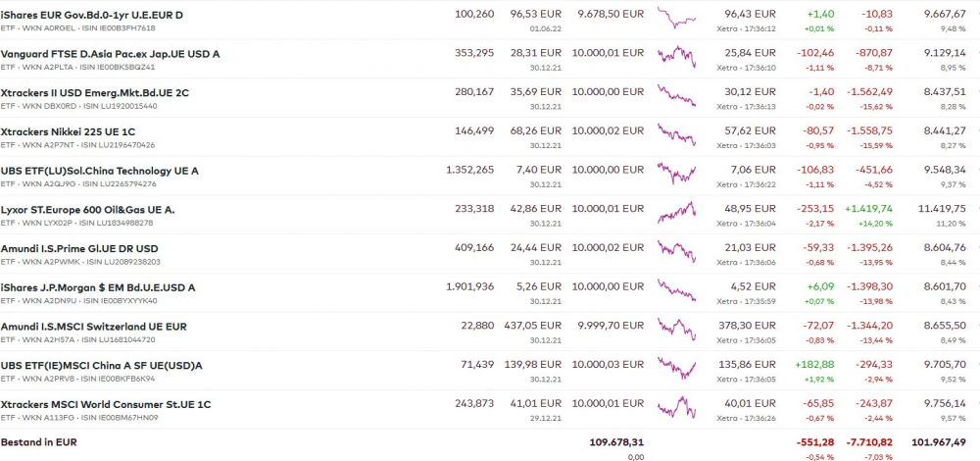Image resolution: width=980 pixels, height=461 pixels.
Task: Click UBS ETF MSCI China A SF name
Action: 101,365
